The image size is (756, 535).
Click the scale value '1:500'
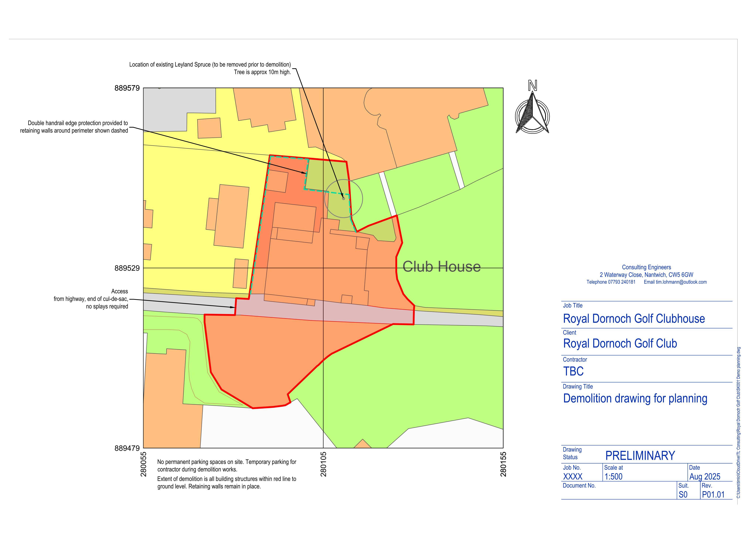[x=614, y=477]
